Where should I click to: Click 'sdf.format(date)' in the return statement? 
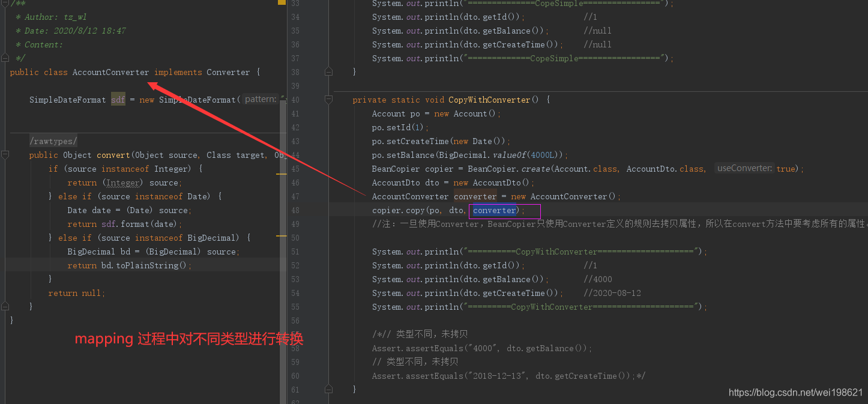pyautogui.click(x=140, y=224)
